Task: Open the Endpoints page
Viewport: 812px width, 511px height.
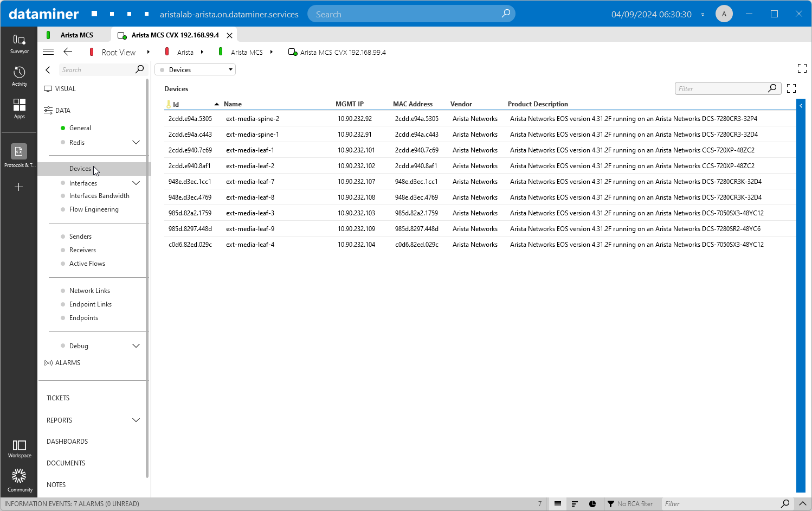Action: [83, 318]
